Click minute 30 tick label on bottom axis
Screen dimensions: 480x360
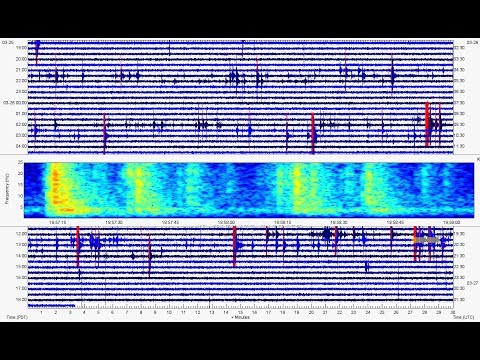pyautogui.click(x=453, y=313)
